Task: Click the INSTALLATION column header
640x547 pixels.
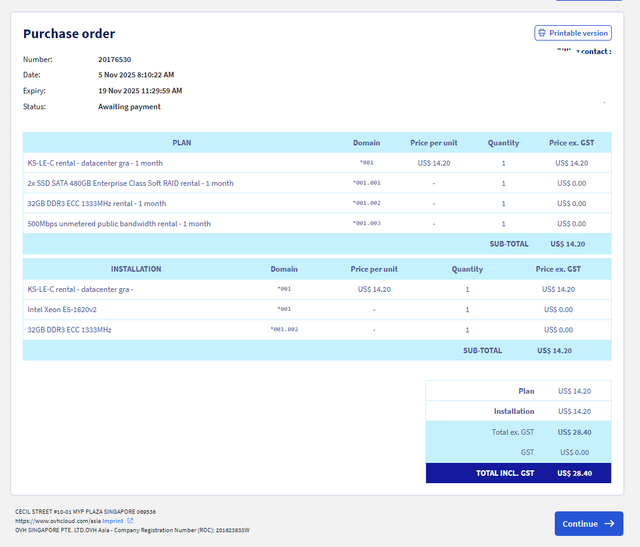Action: pos(136,269)
